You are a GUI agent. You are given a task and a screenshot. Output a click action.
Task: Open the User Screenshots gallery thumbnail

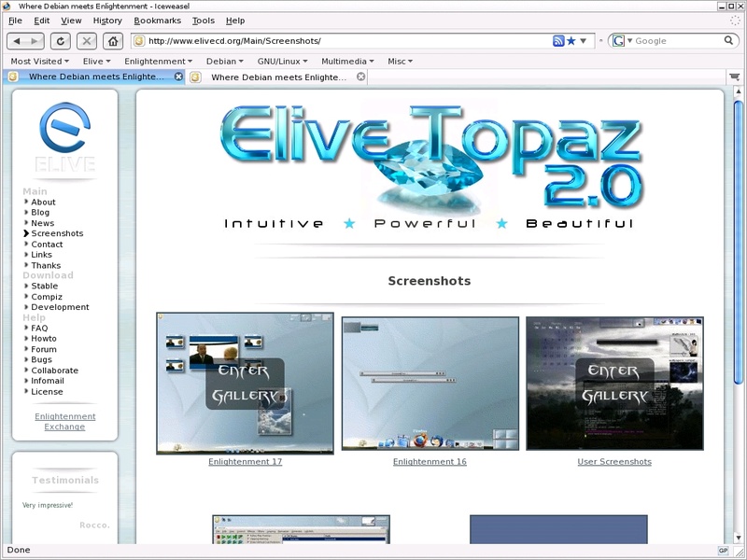(614, 384)
